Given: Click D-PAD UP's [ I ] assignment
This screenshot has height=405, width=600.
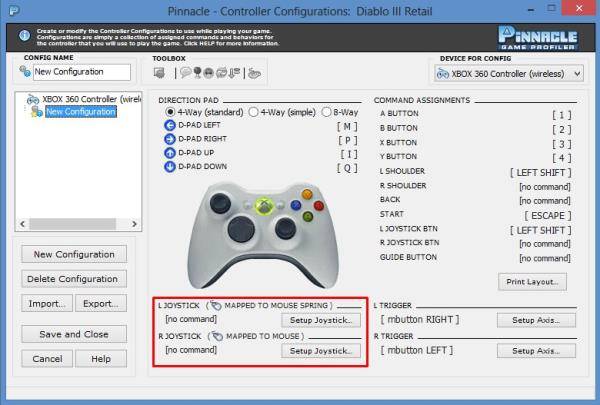Looking at the screenshot, I should (349, 154).
